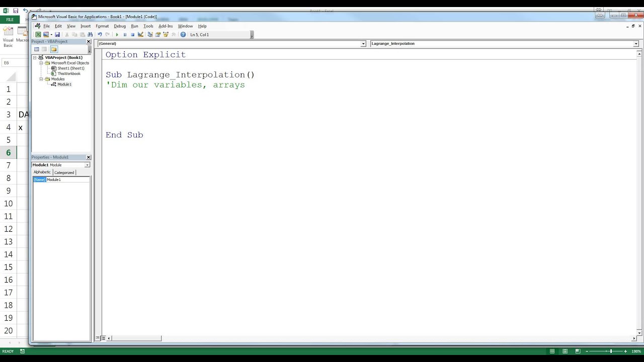This screenshot has height=362, width=644.
Task: Open the Run menu
Action: point(134,26)
